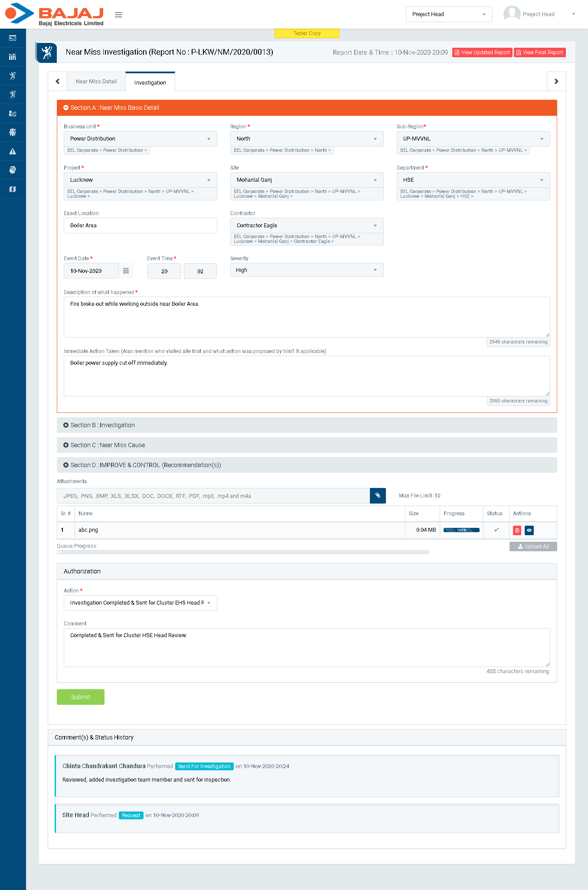
Task: Open the people group icon in sidebar
Action: coord(13,132)
